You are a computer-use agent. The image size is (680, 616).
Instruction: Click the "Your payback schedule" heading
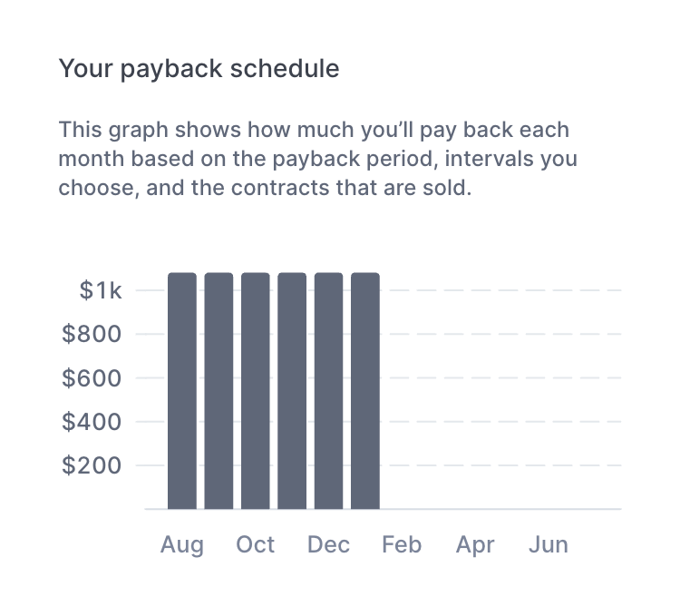(199, 68)
